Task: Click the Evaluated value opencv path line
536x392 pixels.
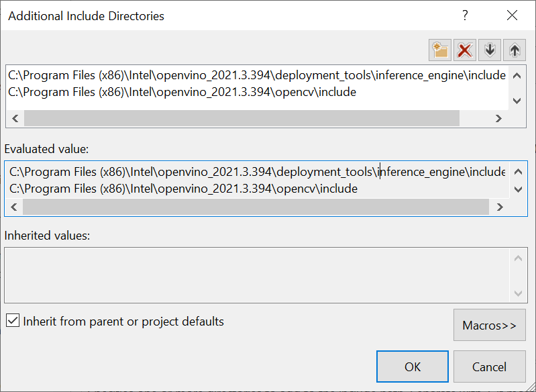Action: pos(182,189)
